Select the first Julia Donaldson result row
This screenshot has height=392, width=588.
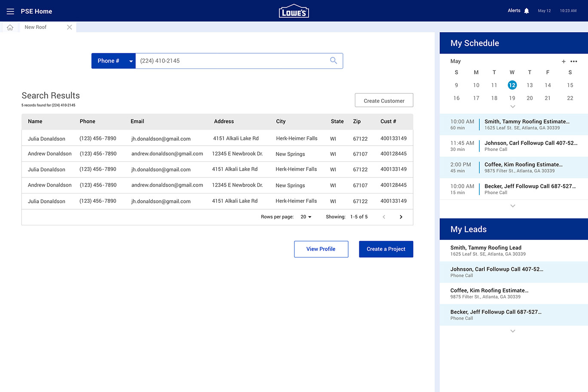217,138
